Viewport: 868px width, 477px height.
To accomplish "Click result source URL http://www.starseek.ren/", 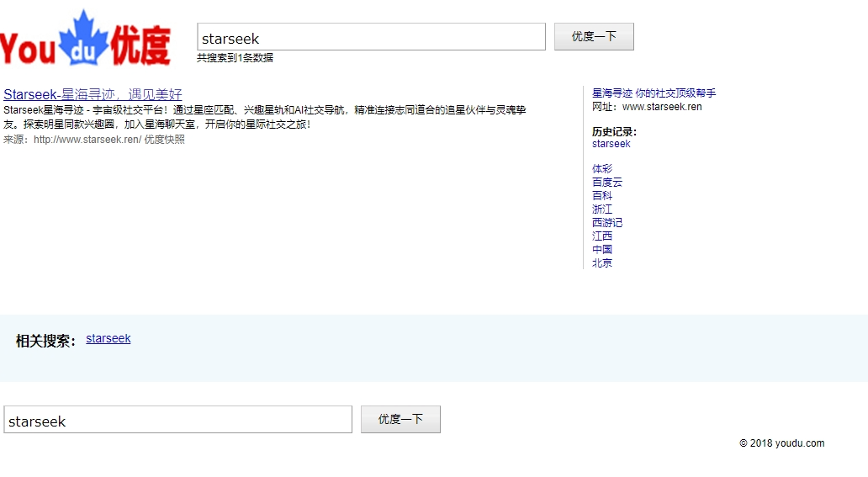I will pos(87,140).
